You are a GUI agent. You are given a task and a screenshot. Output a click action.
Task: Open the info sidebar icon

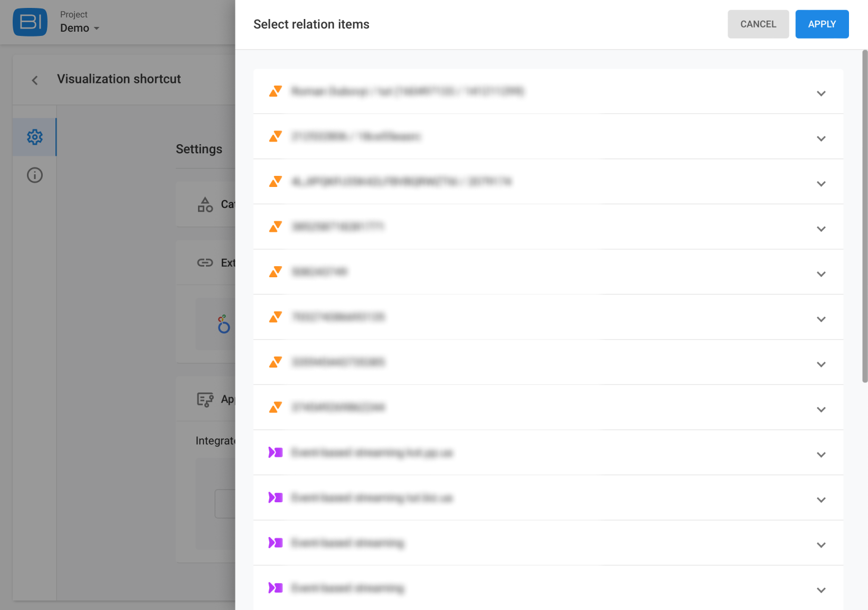click(x=35, y=175)
